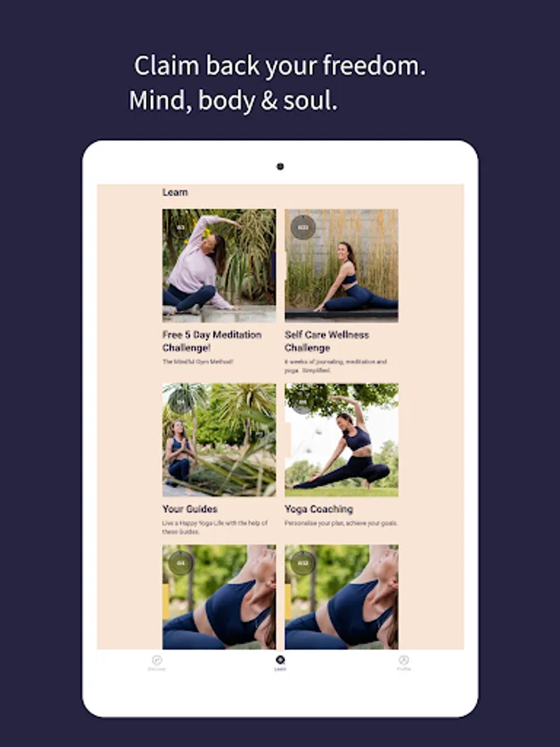Click the Free 5 Day Meditation Challenge title
Screen dimensions: 560x747
point(212,341)
